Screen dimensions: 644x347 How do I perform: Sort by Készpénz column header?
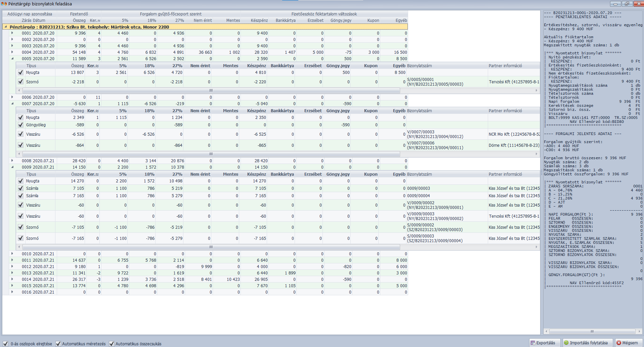coord(259,20)
